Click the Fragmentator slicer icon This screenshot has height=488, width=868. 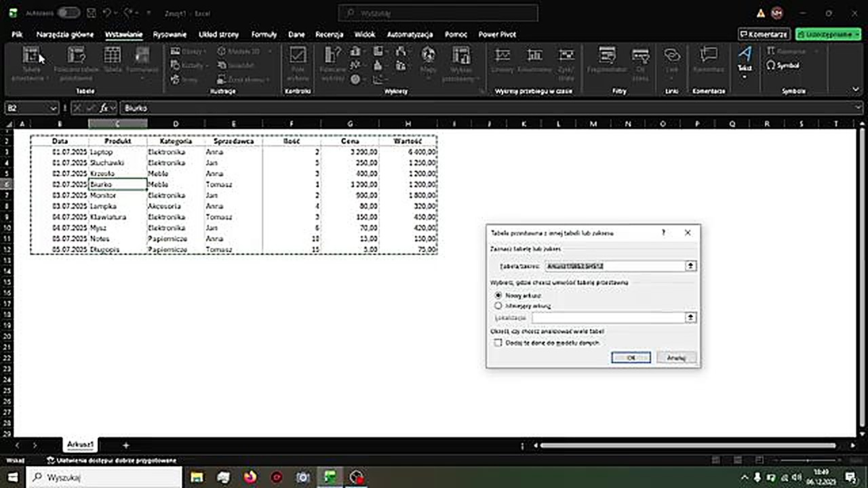click(x=607, y=56)
